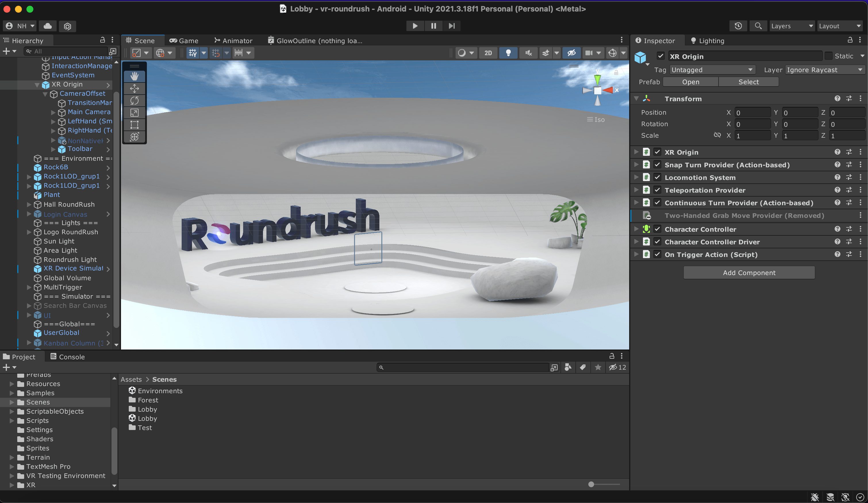
Task: Enable the Static checkbox
Action: click(828, 56)
